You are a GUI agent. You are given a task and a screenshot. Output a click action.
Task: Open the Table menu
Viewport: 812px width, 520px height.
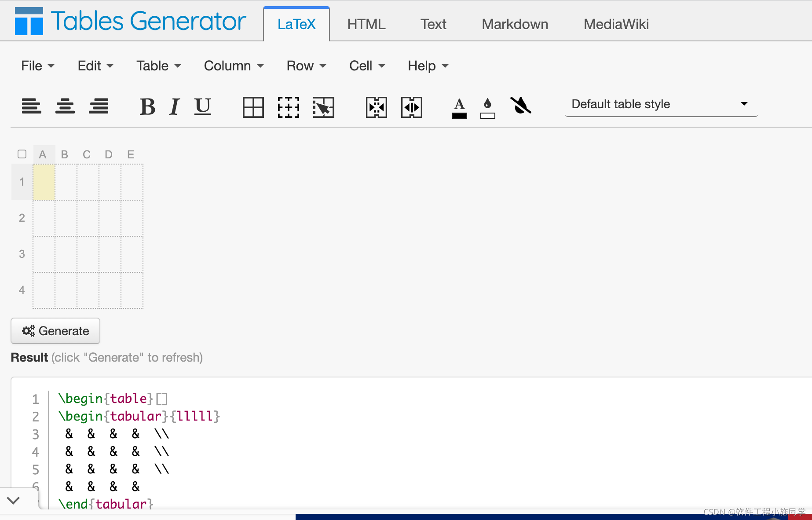pos(158,66)
